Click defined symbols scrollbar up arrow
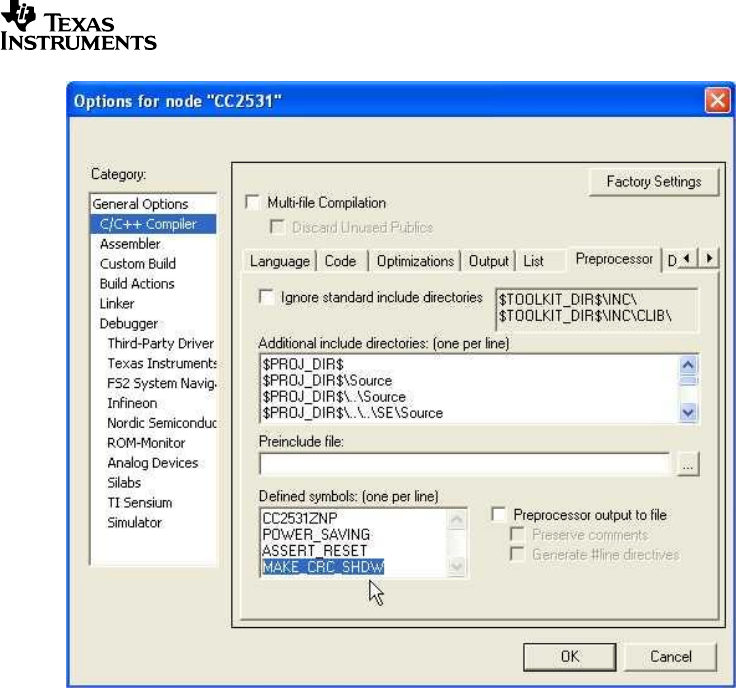 coord(457,520)
